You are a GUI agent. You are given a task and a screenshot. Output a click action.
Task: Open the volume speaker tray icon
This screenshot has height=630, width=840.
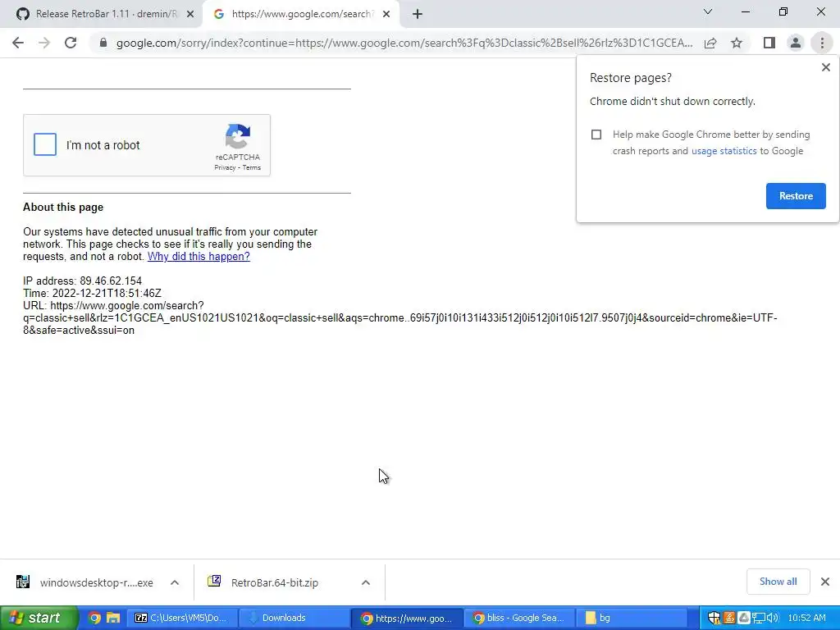pyautogui.click(x=772, y=618)
